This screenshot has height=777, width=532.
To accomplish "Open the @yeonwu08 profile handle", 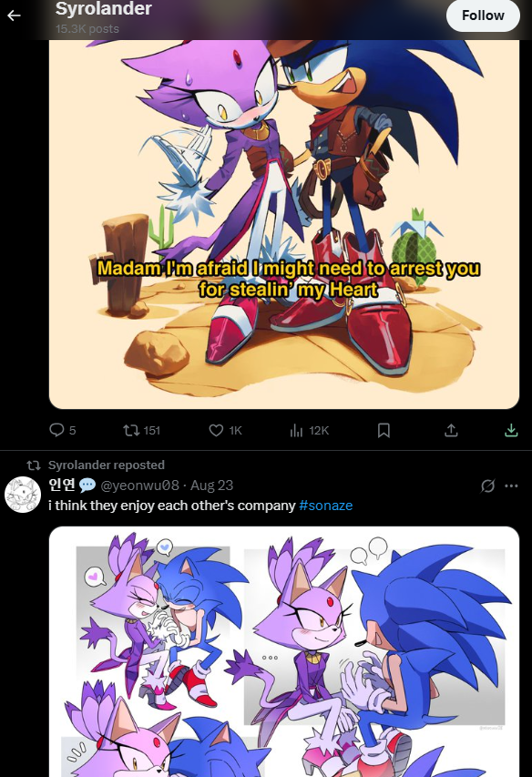I will coord(139,486).
